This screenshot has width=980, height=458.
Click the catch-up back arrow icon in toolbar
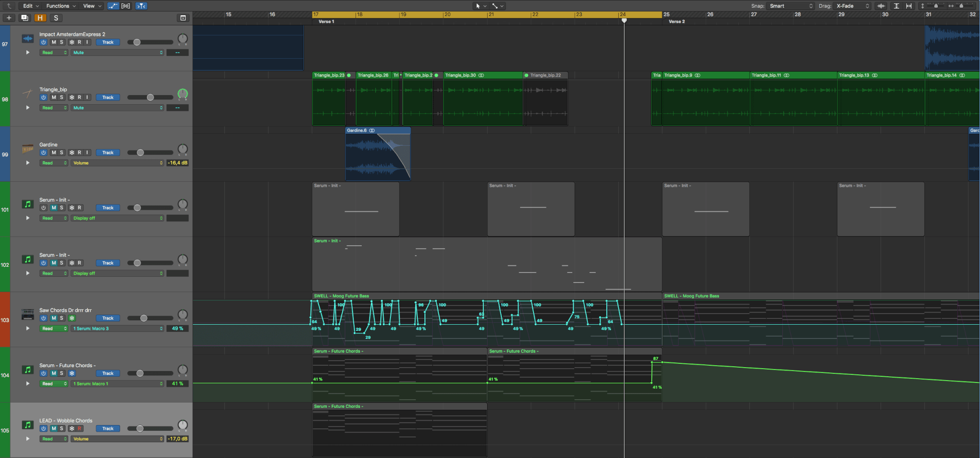pyautogui.click(x=9, y=6)
